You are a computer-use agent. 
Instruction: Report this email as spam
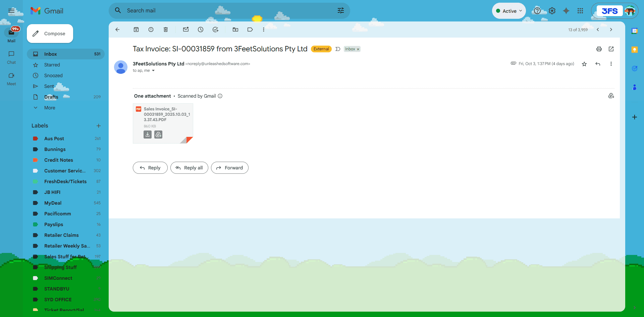point(151,30)
